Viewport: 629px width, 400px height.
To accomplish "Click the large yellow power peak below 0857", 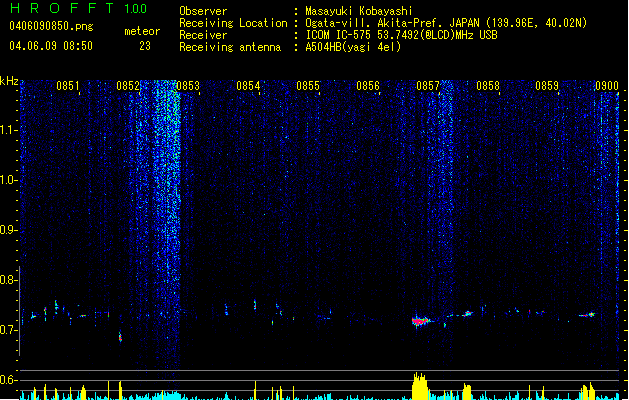I will coord(420,386).
